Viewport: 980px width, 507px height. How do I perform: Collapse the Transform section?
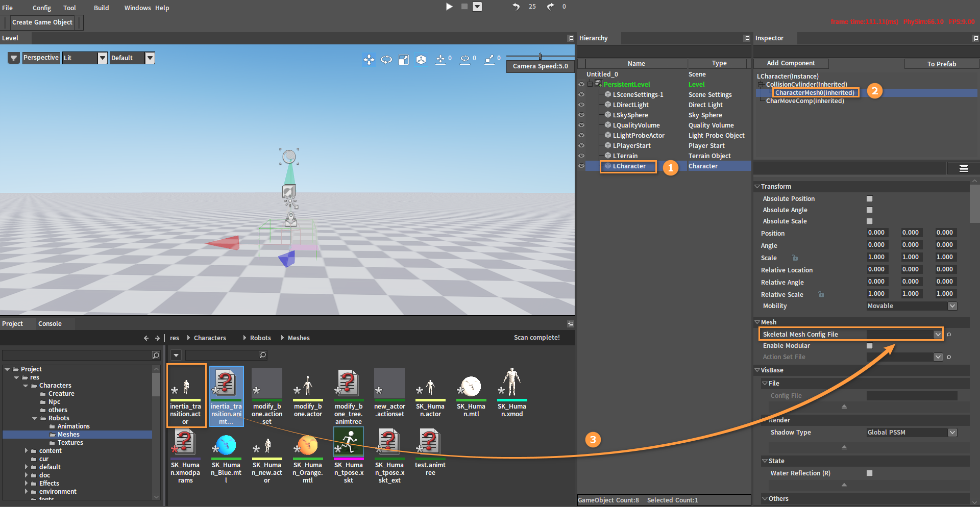pos(757,187)
